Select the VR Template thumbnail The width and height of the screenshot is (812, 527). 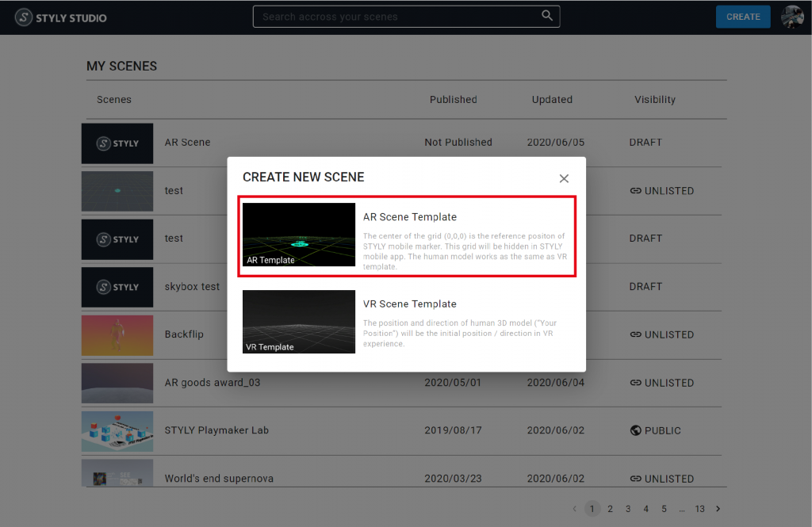point(299,322)
